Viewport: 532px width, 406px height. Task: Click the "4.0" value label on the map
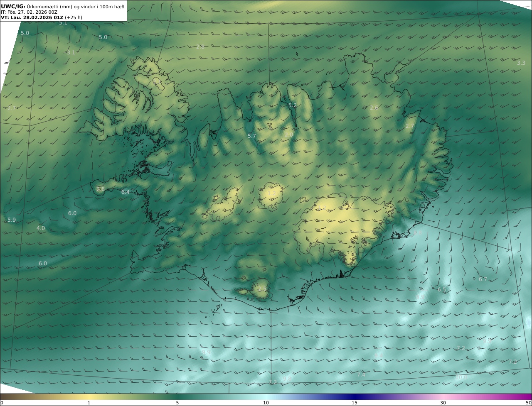41,228
